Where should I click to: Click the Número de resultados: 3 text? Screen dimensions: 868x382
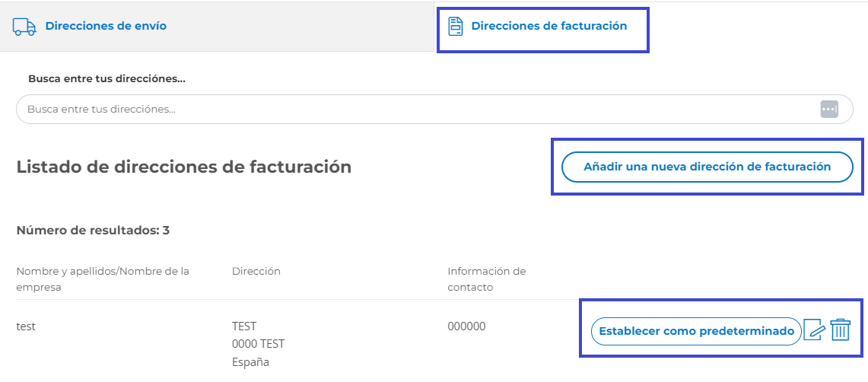pyautogui.click(x=93, y=231)
